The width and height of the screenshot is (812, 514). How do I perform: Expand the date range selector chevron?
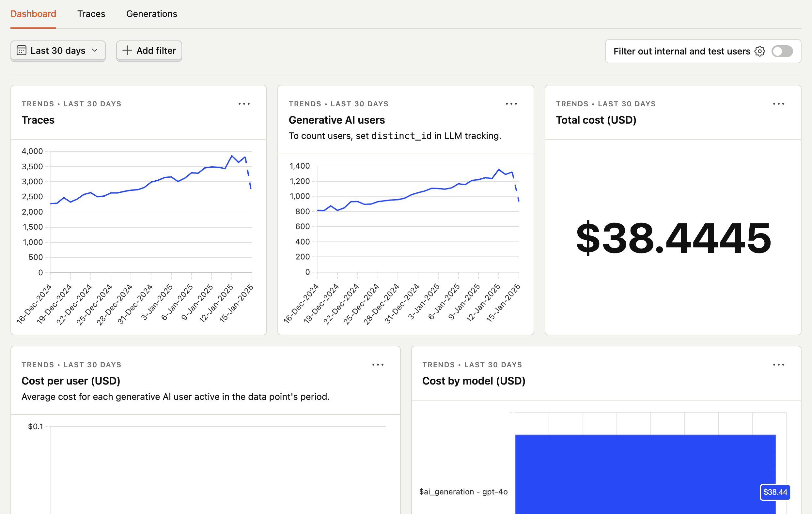[x=95, y=51]
